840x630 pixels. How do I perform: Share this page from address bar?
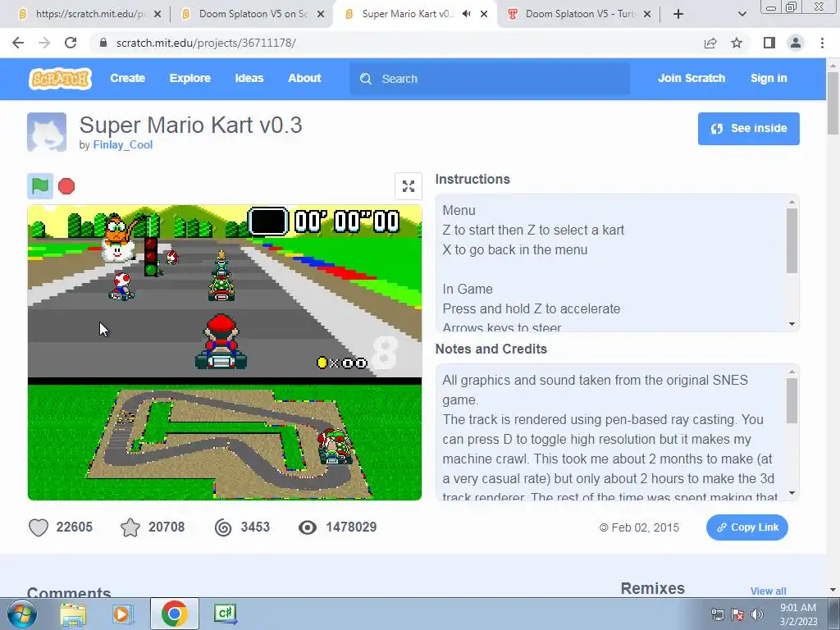[710, 43]
